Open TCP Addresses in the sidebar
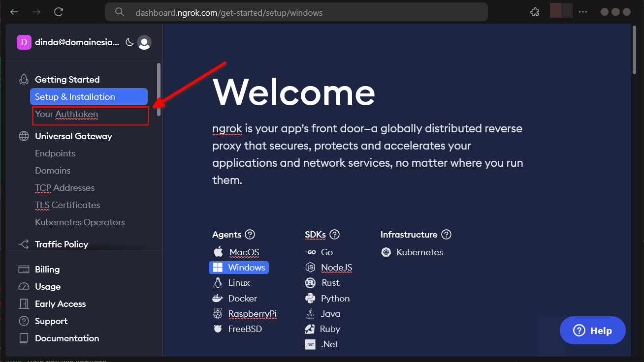The width and height of the screenshot is (644, 362). click(x=64, y=188)
